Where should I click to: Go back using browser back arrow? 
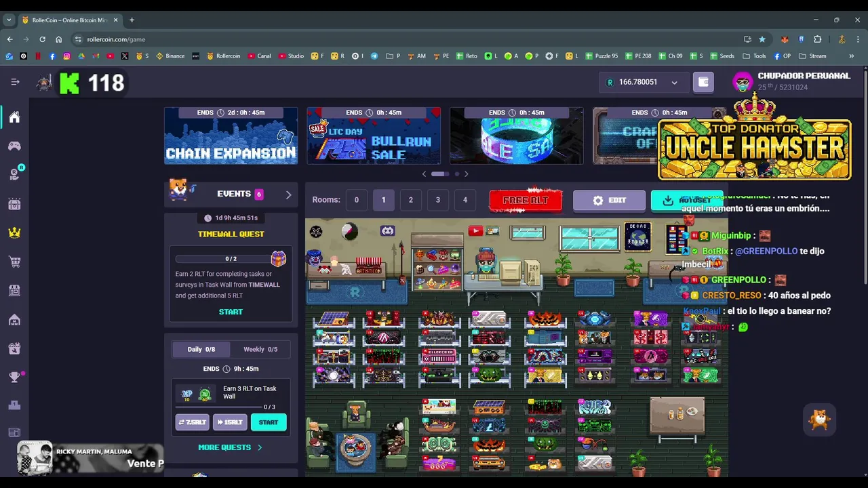tap(9, 39)
